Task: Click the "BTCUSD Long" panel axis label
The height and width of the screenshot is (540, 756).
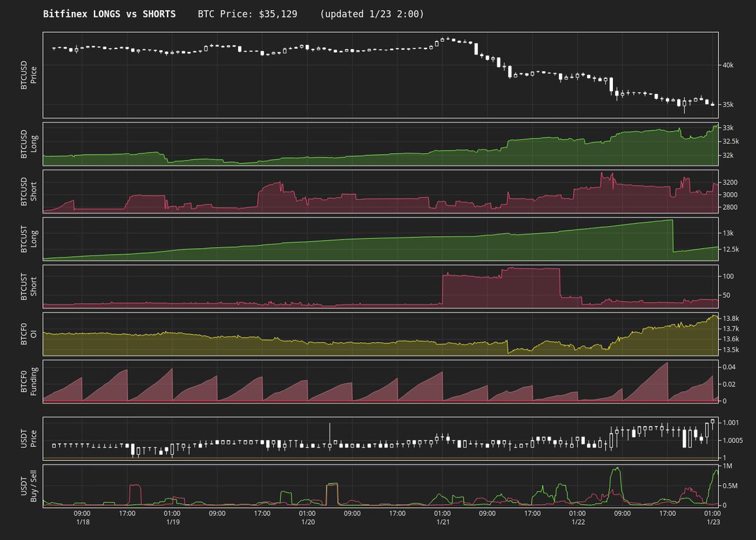Action: click(x=29, y=144)
